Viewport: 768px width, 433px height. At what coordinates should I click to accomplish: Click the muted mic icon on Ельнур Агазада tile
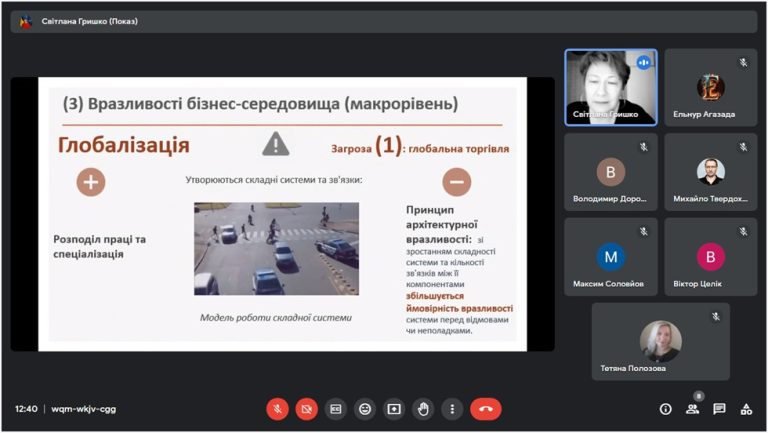pos(744,62)
